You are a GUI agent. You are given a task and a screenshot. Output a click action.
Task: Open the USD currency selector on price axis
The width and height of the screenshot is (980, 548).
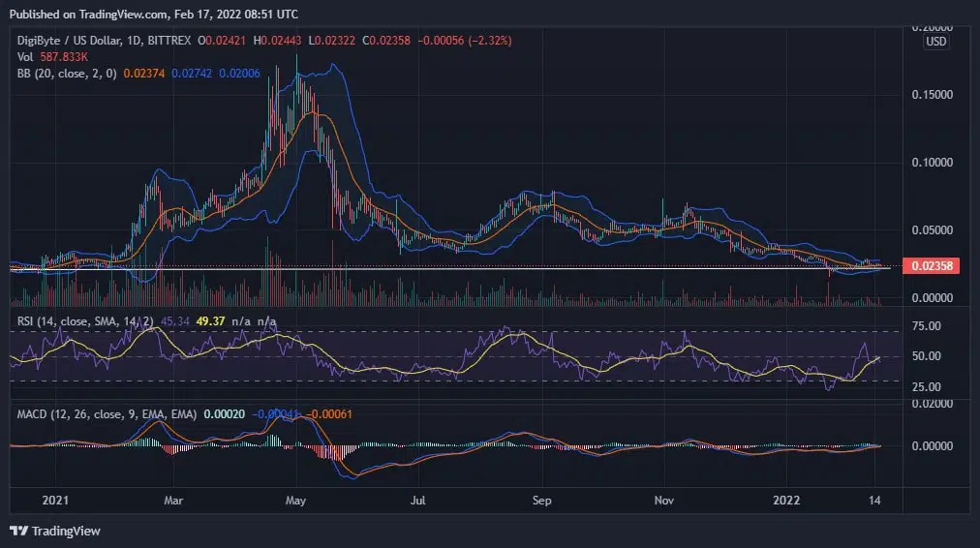pyautogui.click(x=935, y=42)
